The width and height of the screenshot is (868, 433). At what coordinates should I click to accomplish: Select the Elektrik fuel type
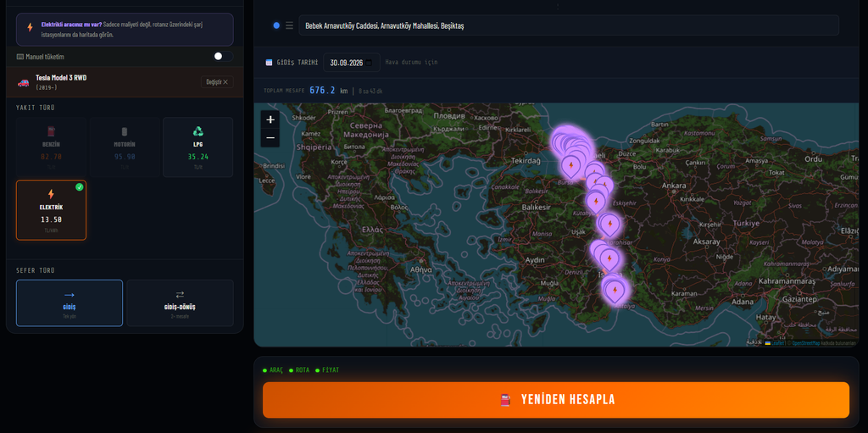(x=51, y=210)
